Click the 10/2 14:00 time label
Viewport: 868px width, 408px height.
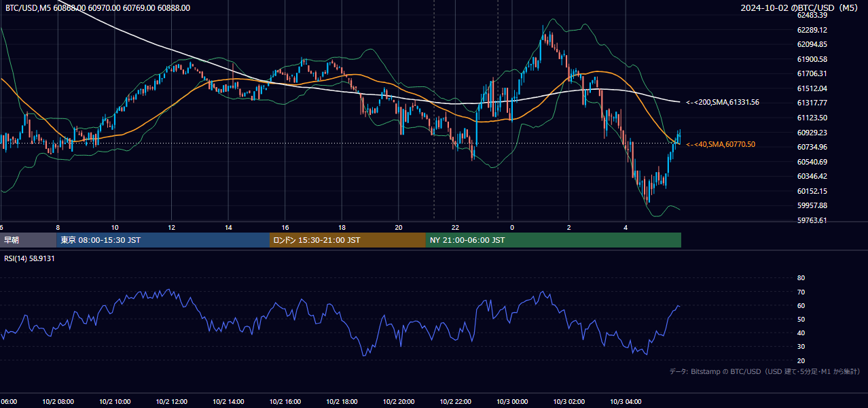point(228,401)
